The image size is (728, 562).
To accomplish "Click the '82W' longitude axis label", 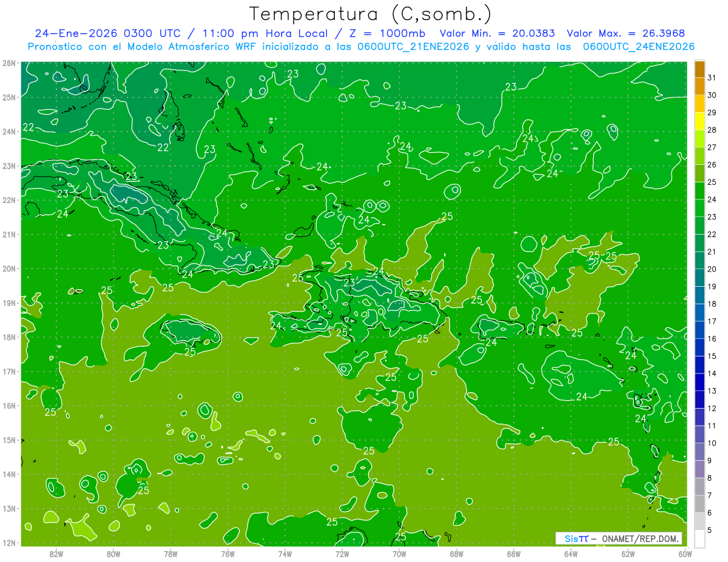I will [56, 554].
